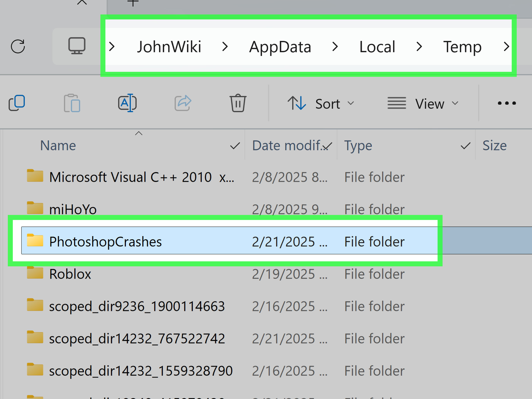This screenshot has width=532, height=399.
Task: Go to the Local breadcrumb folder
Action: click(x=377, y=47)
